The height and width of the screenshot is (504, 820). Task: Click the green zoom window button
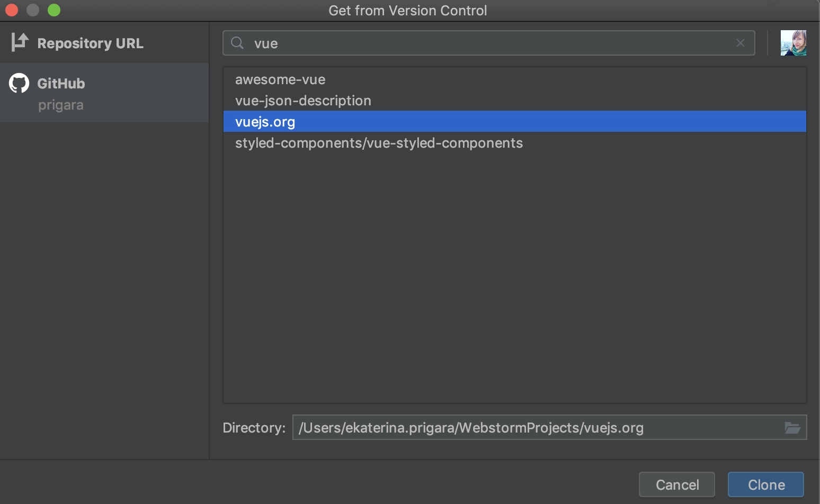54,10
